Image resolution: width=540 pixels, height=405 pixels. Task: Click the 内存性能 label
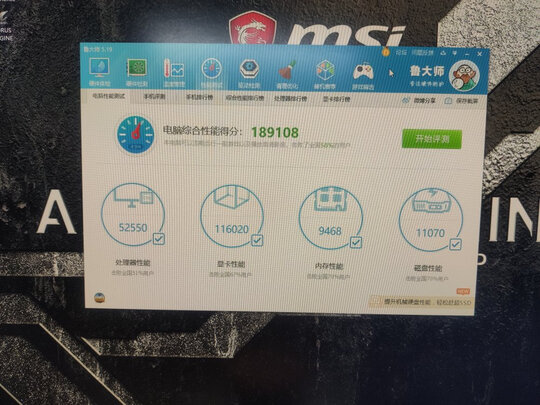tap(329, 266)
